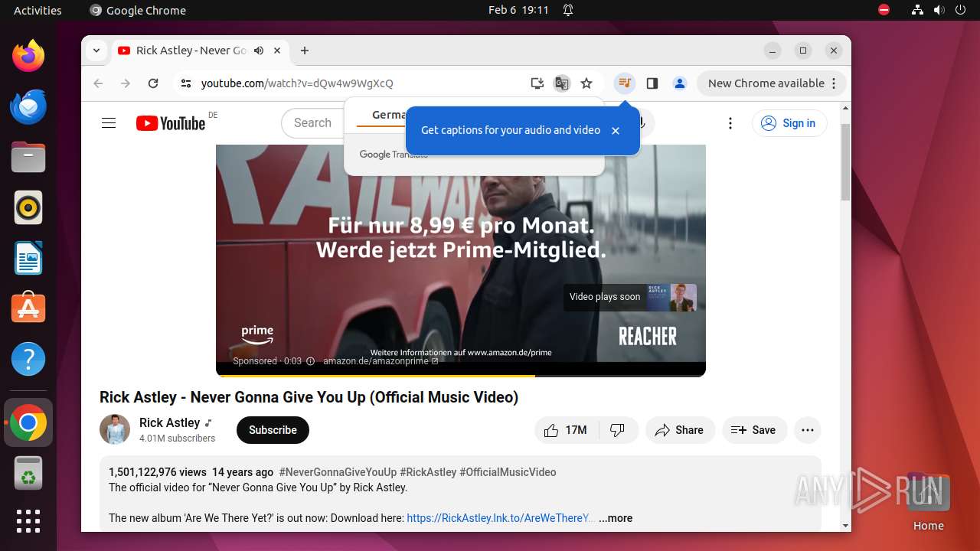The width and height of the screenshot is (980, 551).
Task: Go to YouTube home via logo
Action: pos(171,123)
